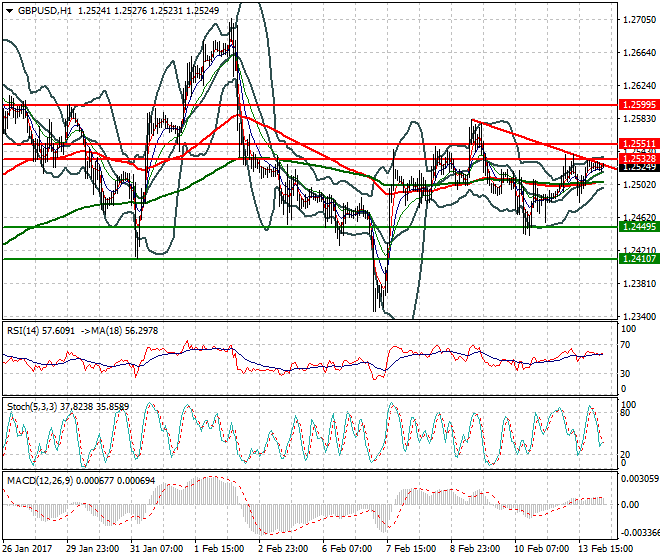Click the Stochastic scale level 20
Viewport: 660px width, 560px height.
625,455
